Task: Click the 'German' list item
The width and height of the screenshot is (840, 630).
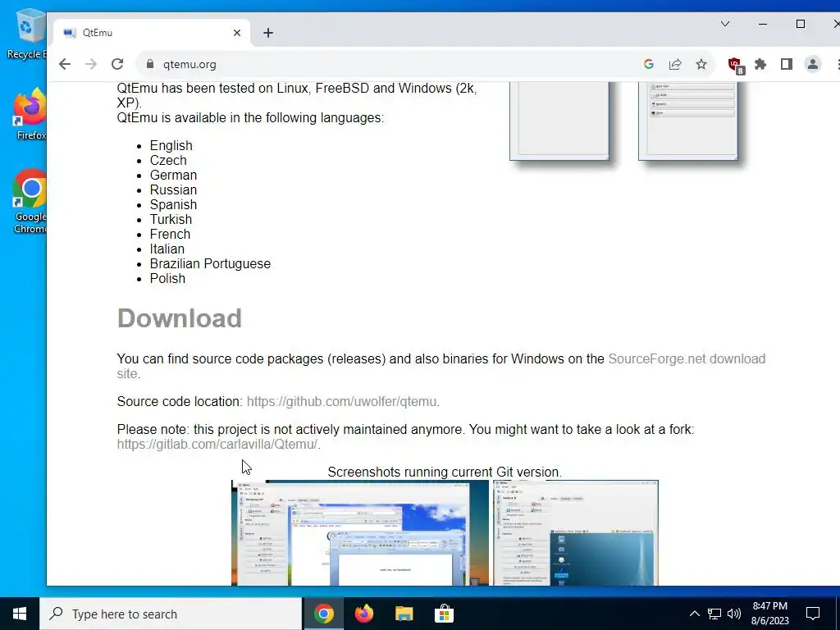Action: (x=173, y=176)
